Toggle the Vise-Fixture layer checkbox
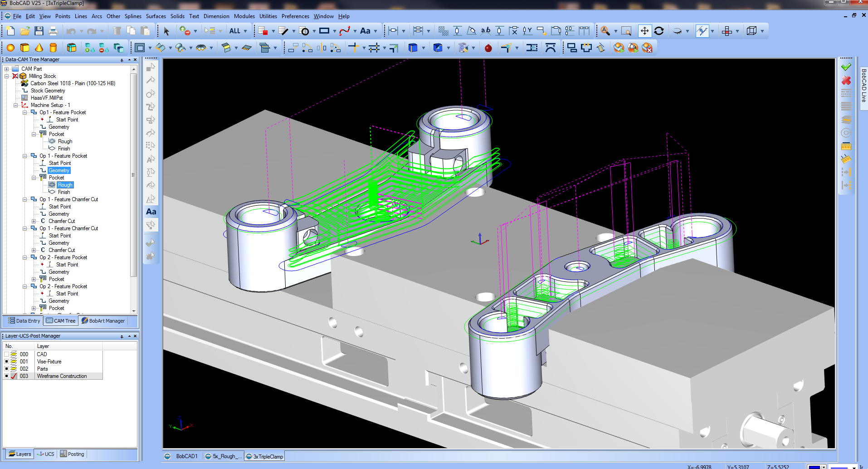 pyautogui.click(x=6, y=361)
